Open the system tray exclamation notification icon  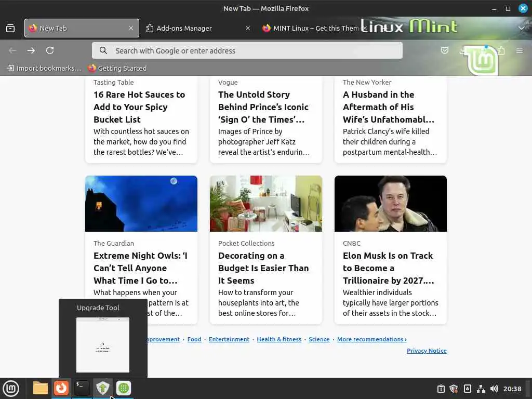(x=441, y=389)
